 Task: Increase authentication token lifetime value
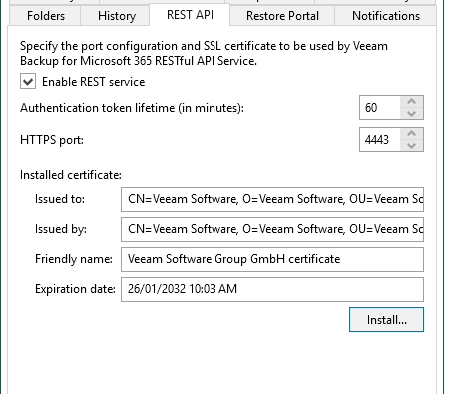[412, 102]
